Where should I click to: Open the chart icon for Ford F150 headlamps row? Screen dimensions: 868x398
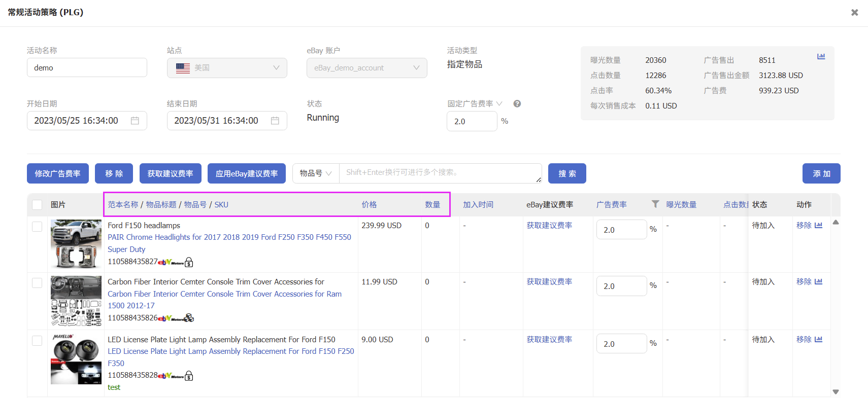(x=818, y=225)
